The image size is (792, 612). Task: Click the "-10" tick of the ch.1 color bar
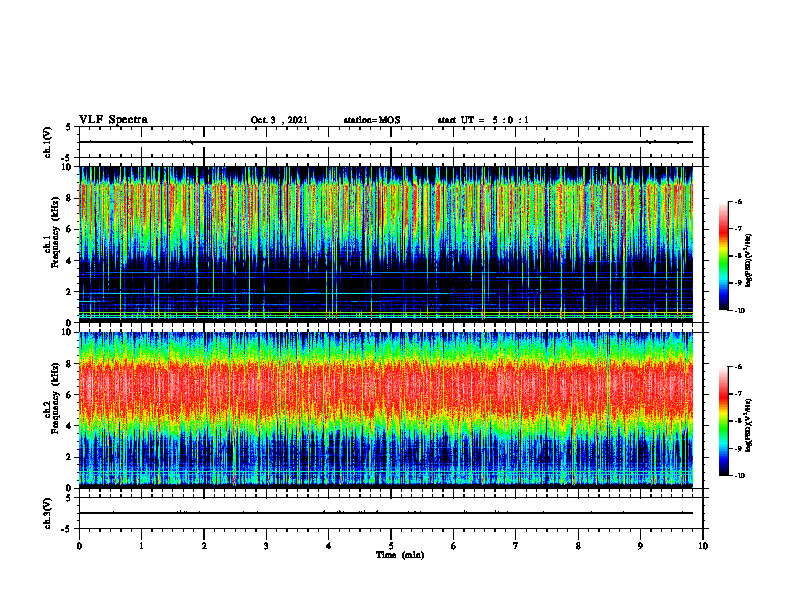pyautogui.click(x=740, y=311)
